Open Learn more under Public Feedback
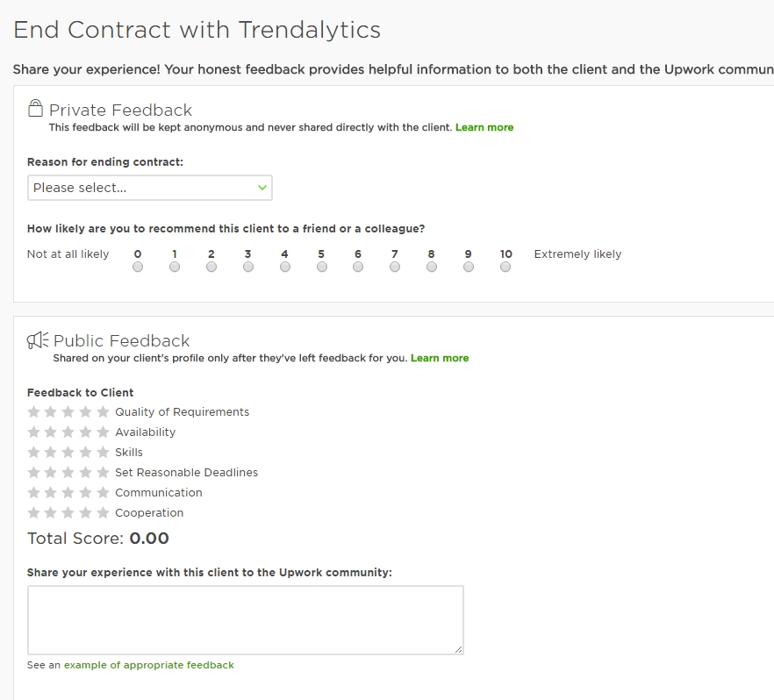This screenshot has height=700, width=774. click(x=440, y=358)
